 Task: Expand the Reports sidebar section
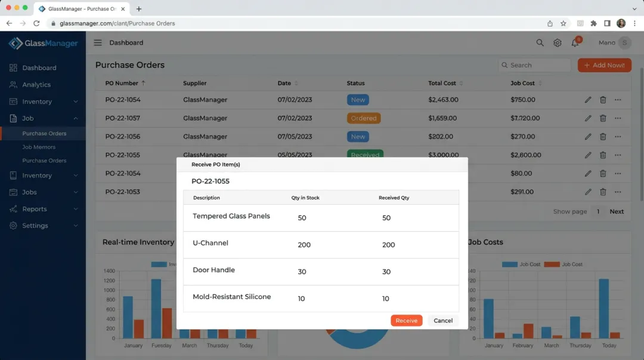(x=76, y=209)
